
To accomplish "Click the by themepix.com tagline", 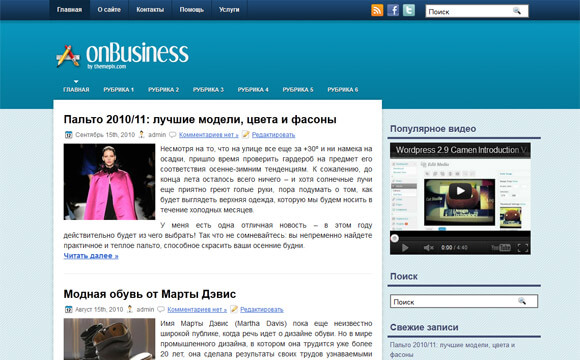I will point(107,67).
